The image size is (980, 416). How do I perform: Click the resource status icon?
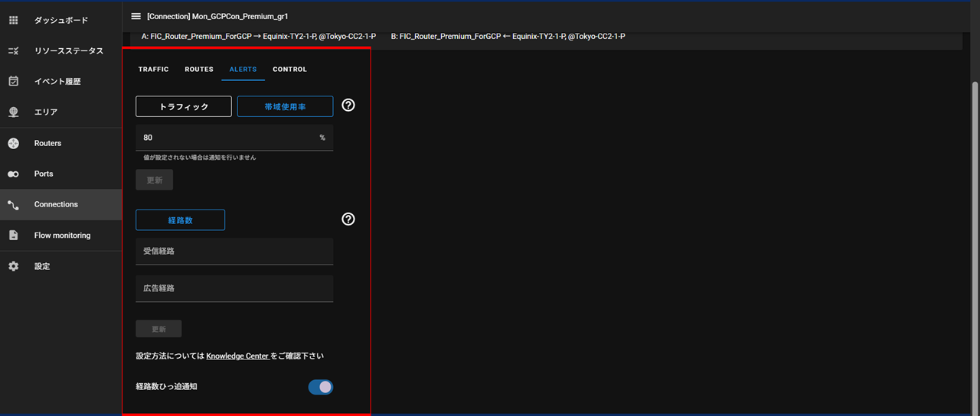coord(13,50)
